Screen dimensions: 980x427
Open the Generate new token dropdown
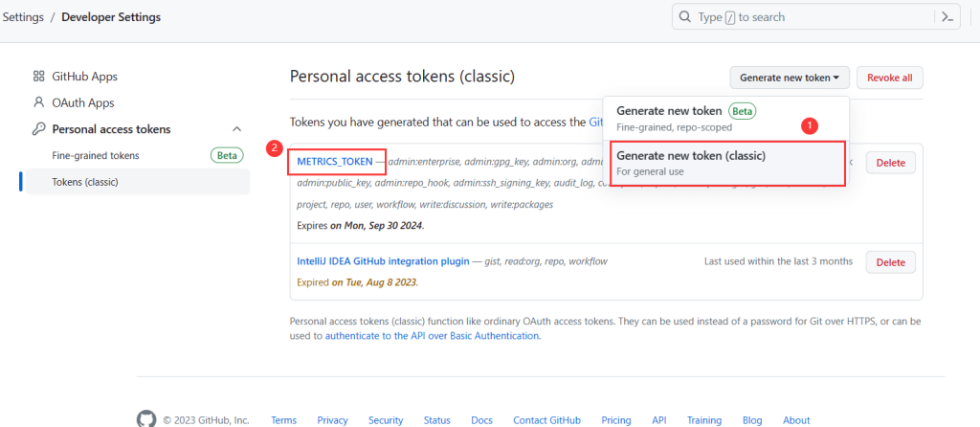coord(790,79)
